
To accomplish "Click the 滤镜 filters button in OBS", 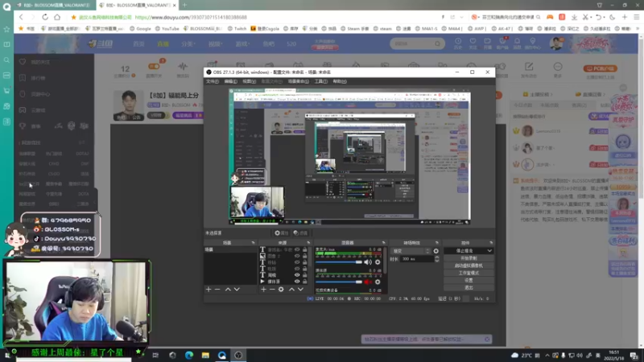I will pos(300,232).
